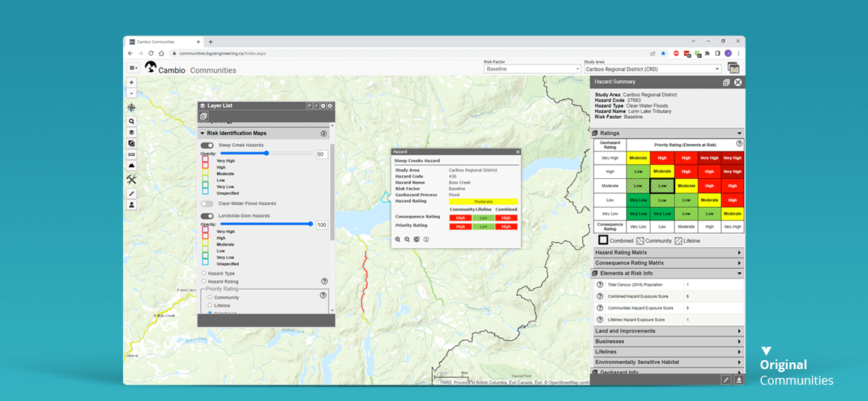Click the Landslide-Dam Hazards opacity slider

tap(266, 224)
